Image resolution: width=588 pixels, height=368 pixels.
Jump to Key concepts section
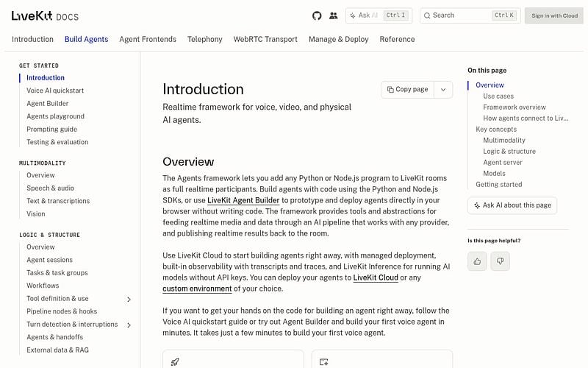pyautogui.click(x=496, y=130)
